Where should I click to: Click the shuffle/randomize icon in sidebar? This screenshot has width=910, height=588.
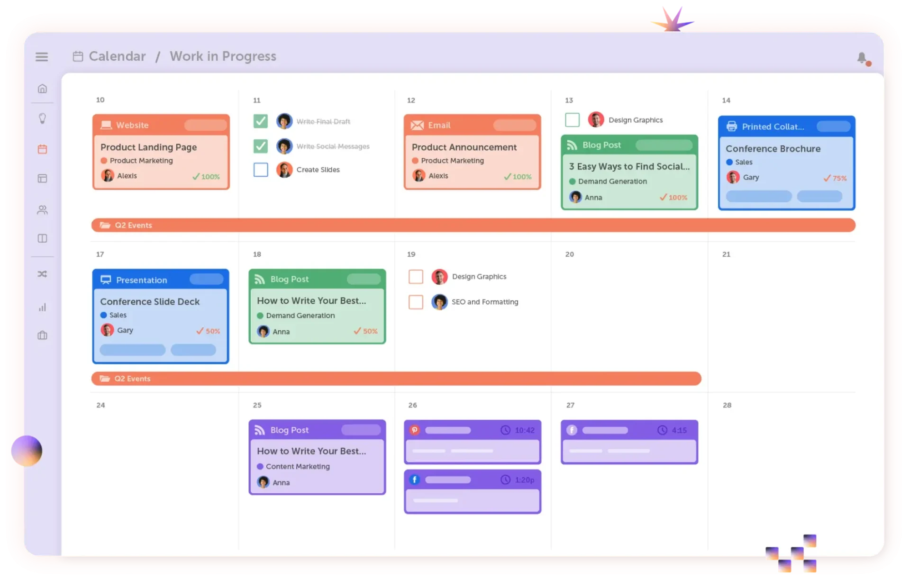(x=43, y=274)
